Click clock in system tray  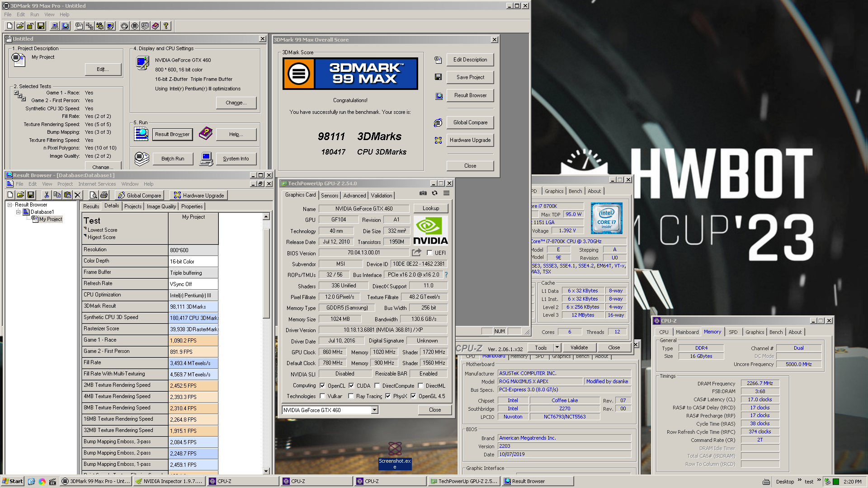[x=852, y=482]
